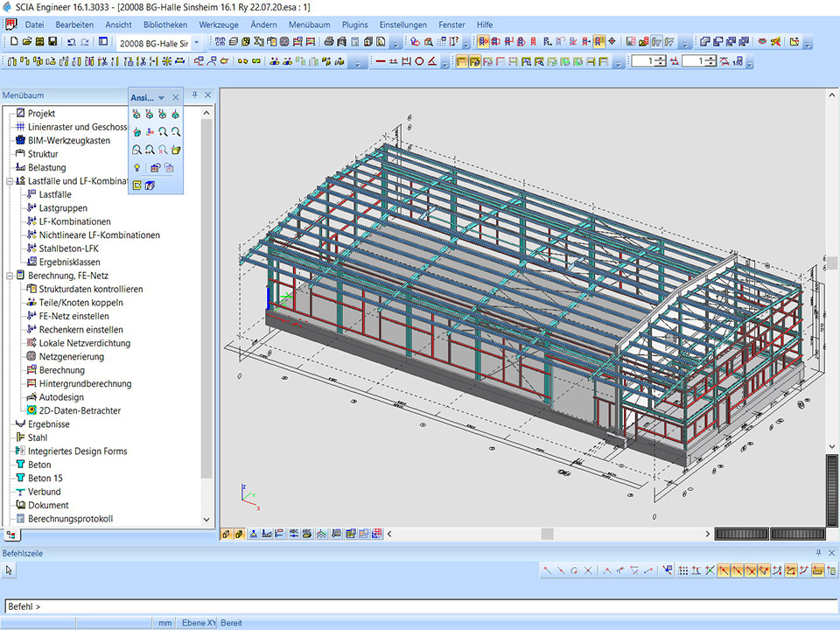840x630 pixels.
Task: Open the BIM-Werkzeugkasten toolbox
Action: [68, 140]
